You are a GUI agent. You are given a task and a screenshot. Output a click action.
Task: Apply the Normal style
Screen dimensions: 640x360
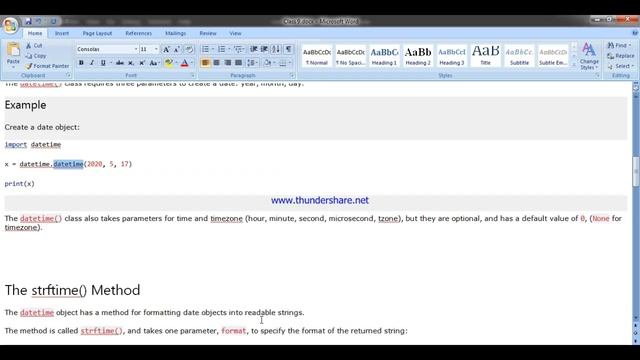[317, 56]
